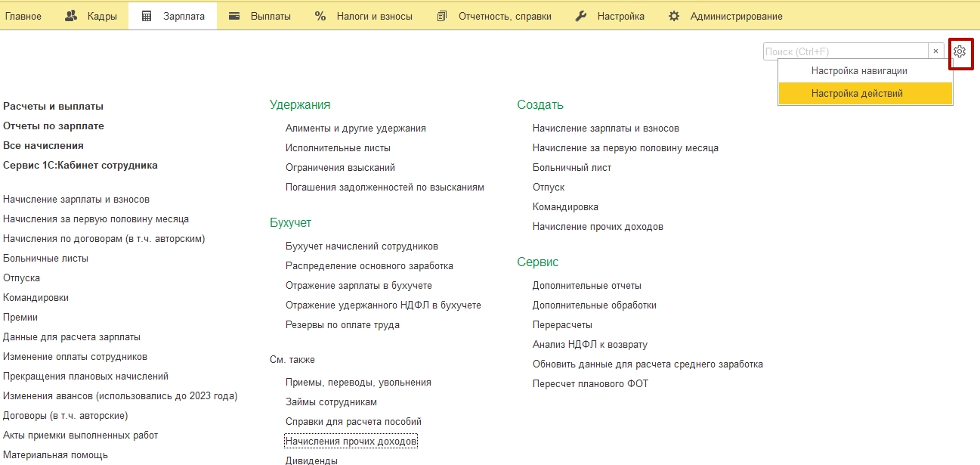Open Все начисления
The height and width of the screenshot is (465, 980).
pyautogui.click(x=43, y=146)
